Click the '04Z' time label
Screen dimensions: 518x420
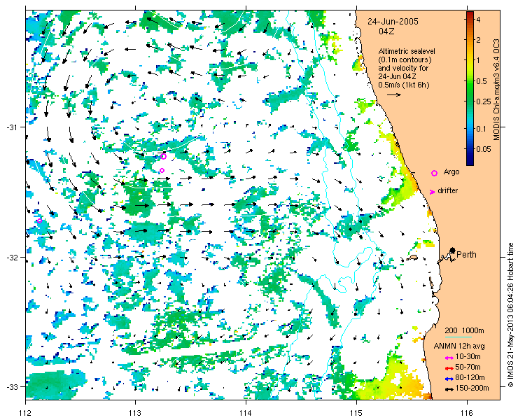[x=386, y=31]
